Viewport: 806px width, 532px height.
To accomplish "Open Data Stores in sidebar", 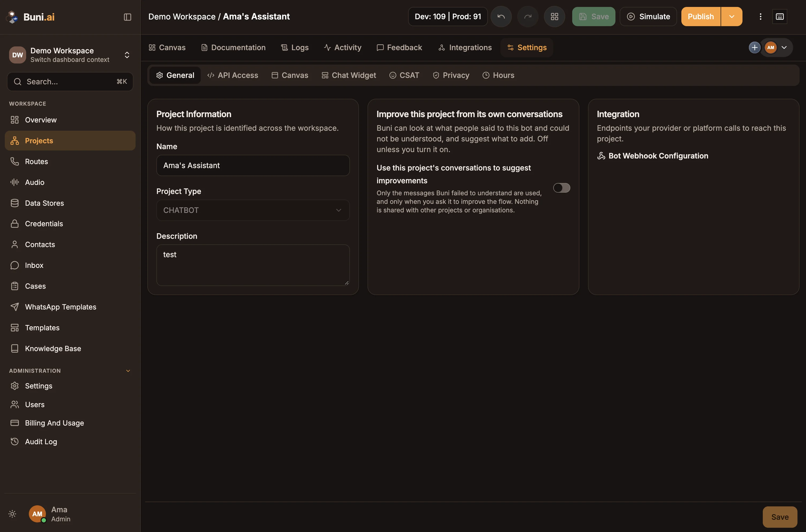I will click(x=70, y=203).
